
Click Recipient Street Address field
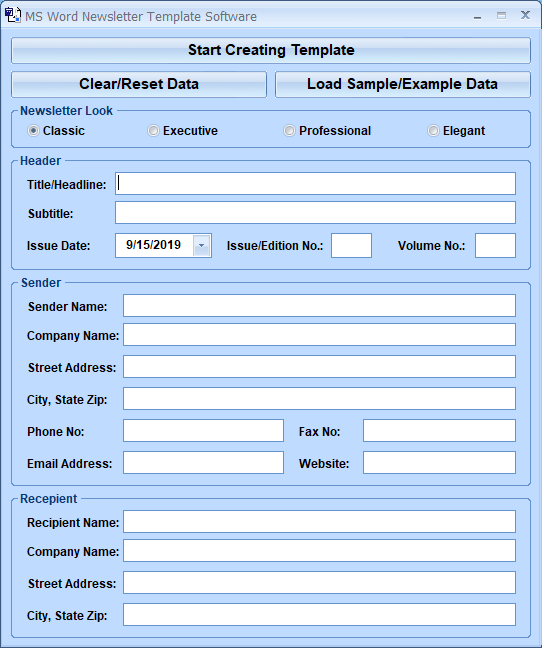319,583
